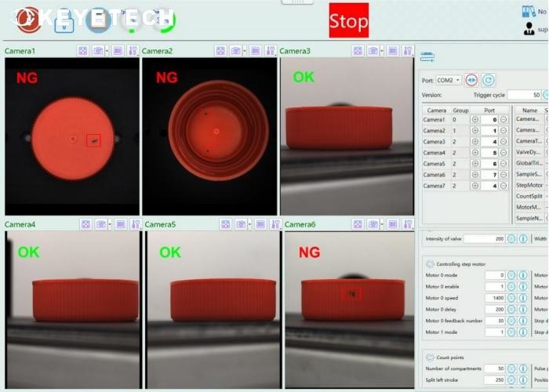549x392 pixels.
Task: Open Camera3 capture dropdown arrow
Action: (384, 51)
